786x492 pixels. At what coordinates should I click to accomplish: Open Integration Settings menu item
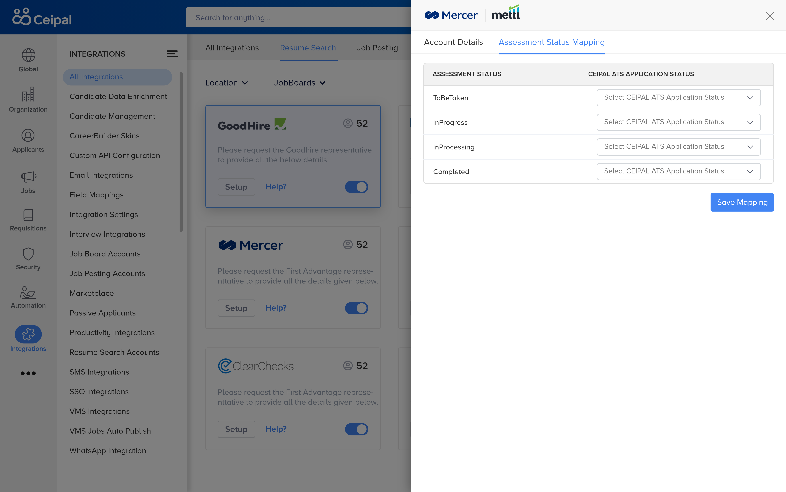coord(104,214)
